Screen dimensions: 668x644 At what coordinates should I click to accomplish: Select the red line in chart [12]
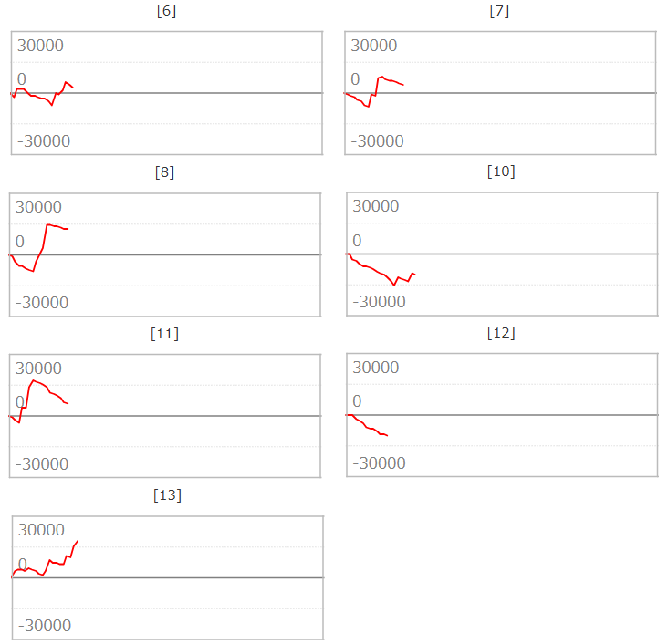point(370,427)
